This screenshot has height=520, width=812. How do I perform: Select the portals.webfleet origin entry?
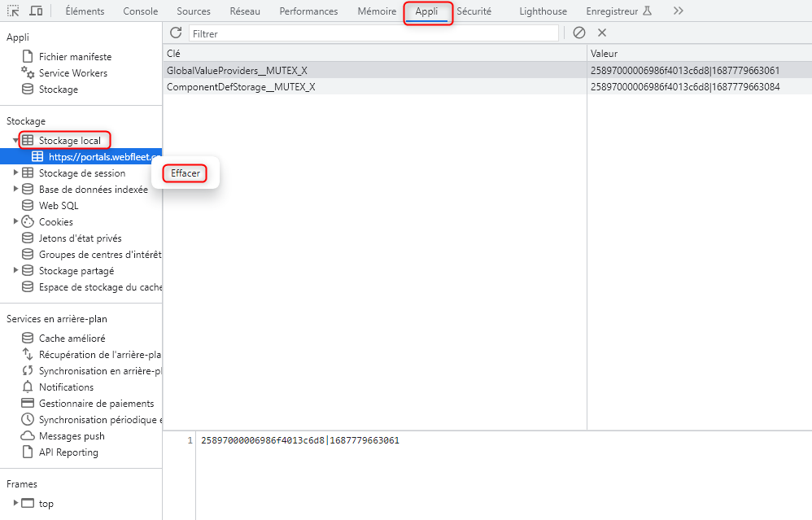coord(98,157)
